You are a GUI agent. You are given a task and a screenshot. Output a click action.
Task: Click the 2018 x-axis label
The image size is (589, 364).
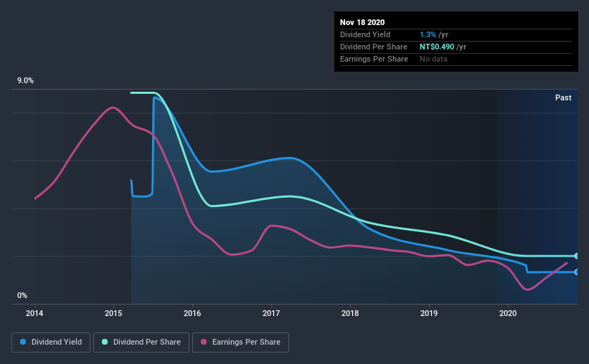pos(349,313)
